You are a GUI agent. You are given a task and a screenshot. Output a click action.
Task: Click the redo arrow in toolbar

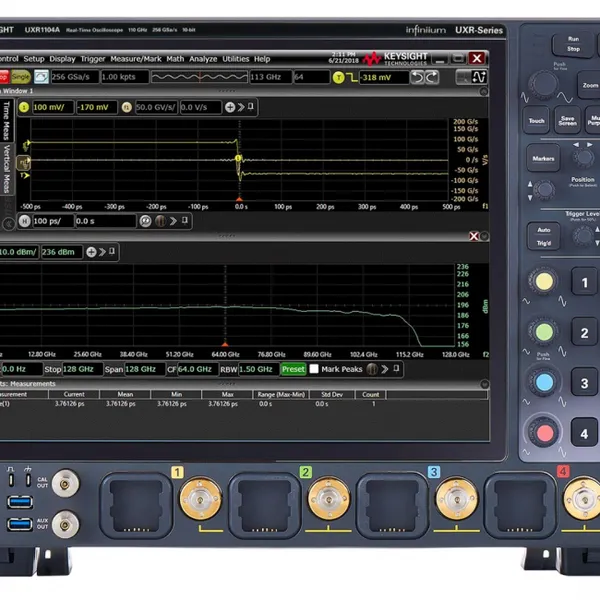[x=432, y=78]
